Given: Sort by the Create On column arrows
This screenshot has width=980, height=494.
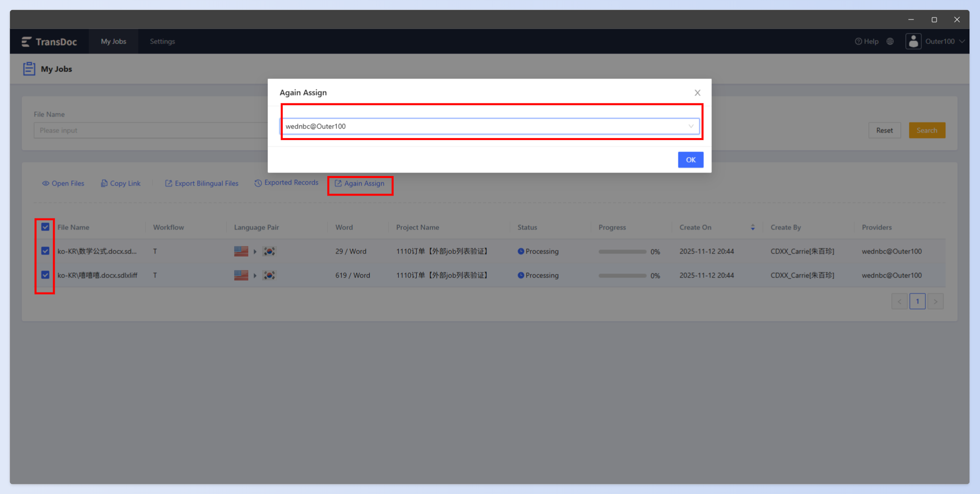Looking at the screenshot, I should point(753,227).
